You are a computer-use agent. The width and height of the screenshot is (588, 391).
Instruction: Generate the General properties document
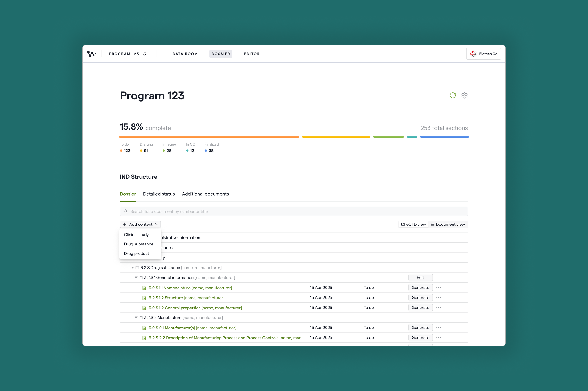(x=420, y=308)
